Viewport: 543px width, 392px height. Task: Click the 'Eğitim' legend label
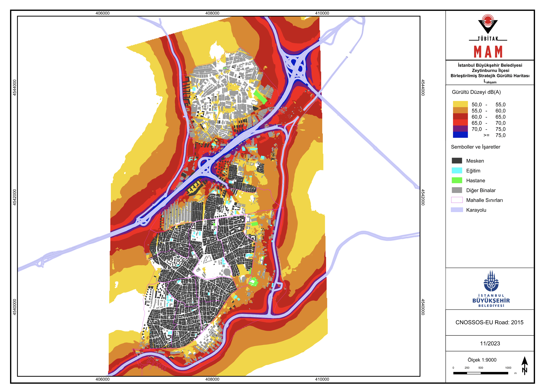[x=473, y=171]
